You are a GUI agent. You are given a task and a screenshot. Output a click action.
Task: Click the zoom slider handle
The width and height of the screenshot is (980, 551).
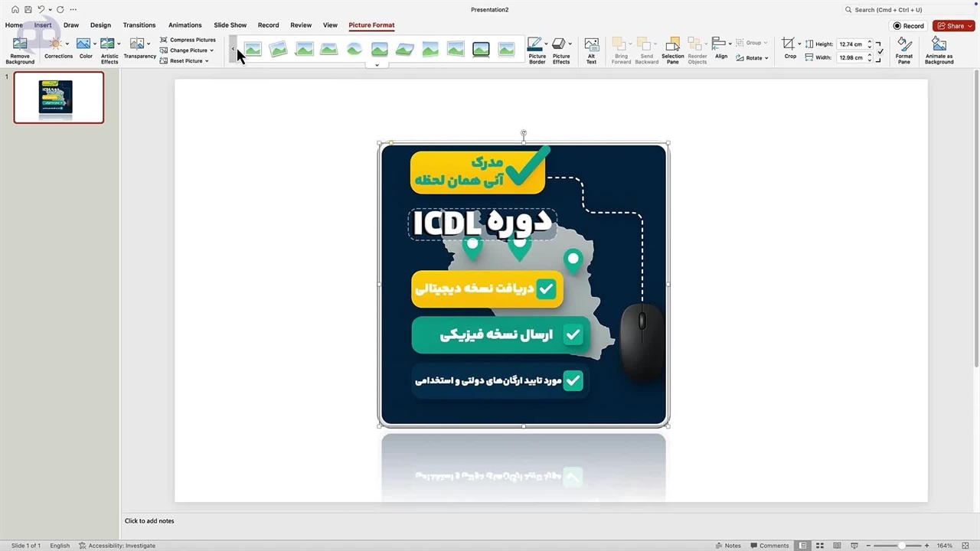pyautogui.click(x=902, y=546)
